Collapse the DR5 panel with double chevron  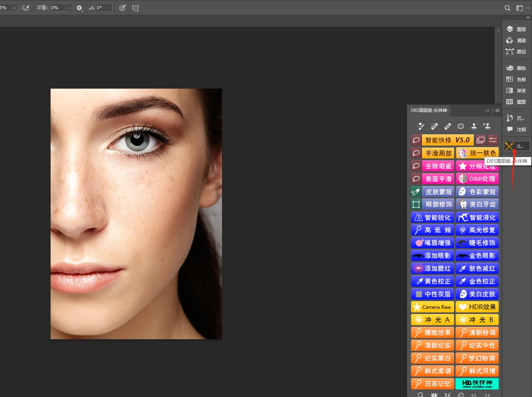[x=487, y=110]
